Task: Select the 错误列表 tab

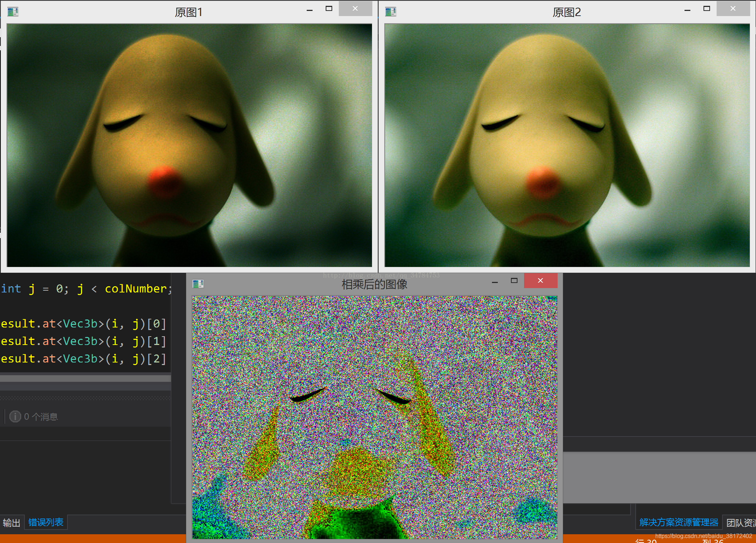Action: [x=46, y=523]
